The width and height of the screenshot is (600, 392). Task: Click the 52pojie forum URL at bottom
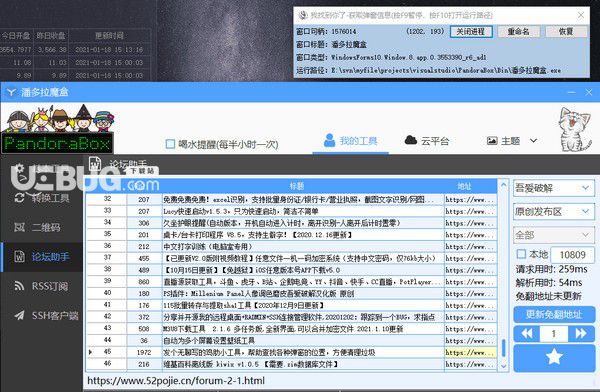pos(176,381)
